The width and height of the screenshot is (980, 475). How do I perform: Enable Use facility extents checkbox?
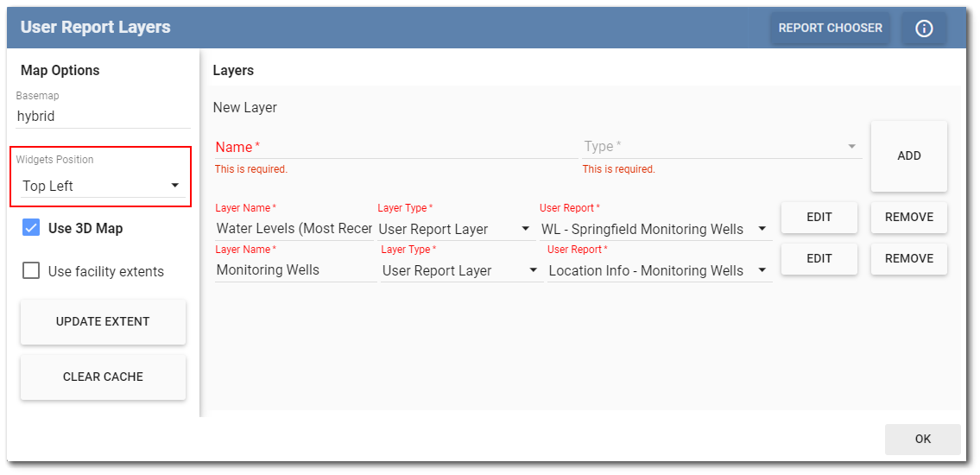[31, 271]
